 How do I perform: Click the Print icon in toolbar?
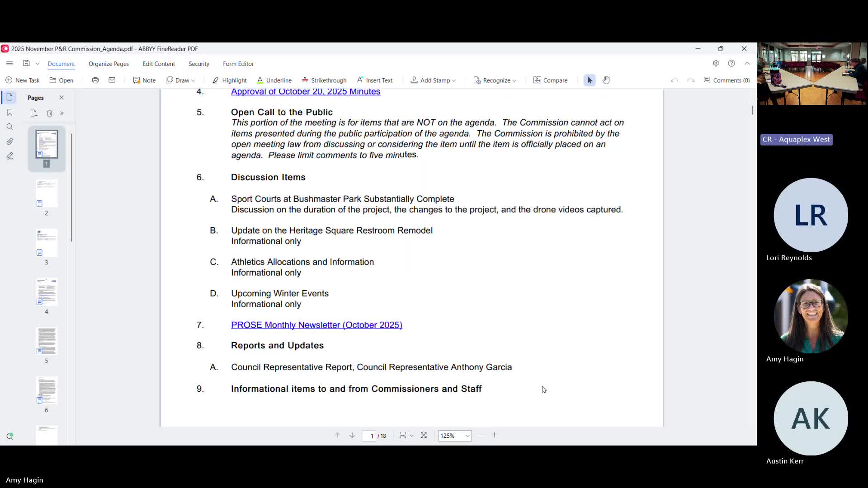tap(95, 80)
